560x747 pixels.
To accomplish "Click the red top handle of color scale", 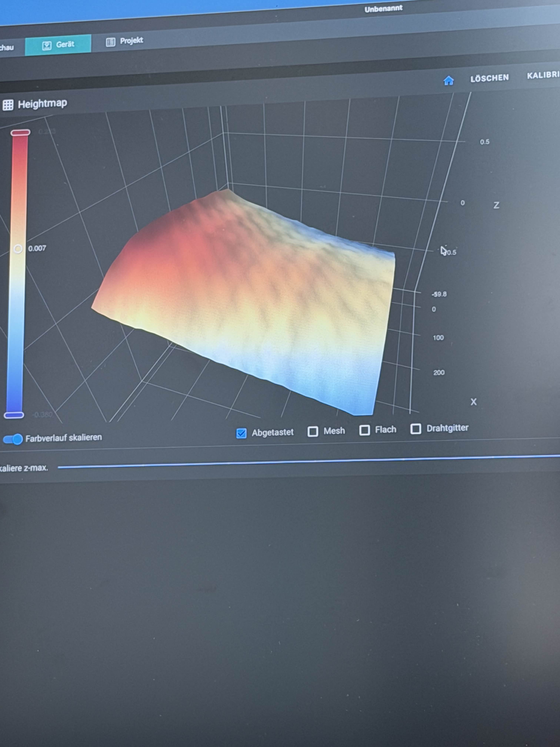I will pos(20,133).
